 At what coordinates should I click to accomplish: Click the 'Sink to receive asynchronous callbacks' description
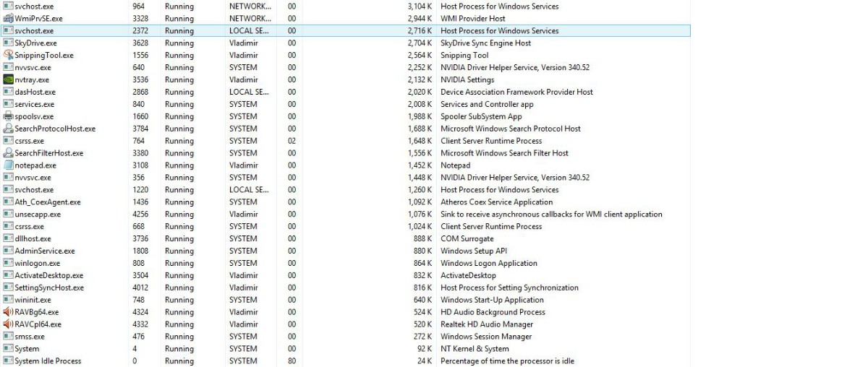coord(551,215)
